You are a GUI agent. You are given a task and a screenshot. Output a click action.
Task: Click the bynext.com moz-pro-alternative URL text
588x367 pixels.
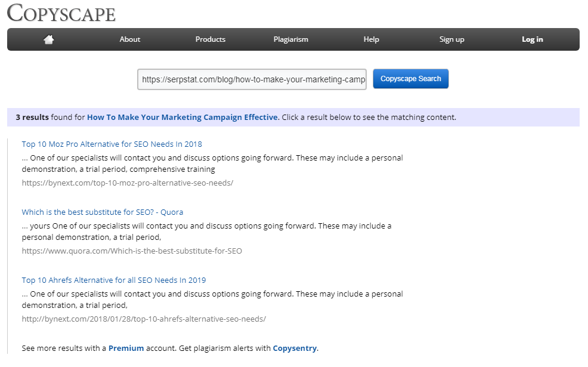(x=128, y=183)
